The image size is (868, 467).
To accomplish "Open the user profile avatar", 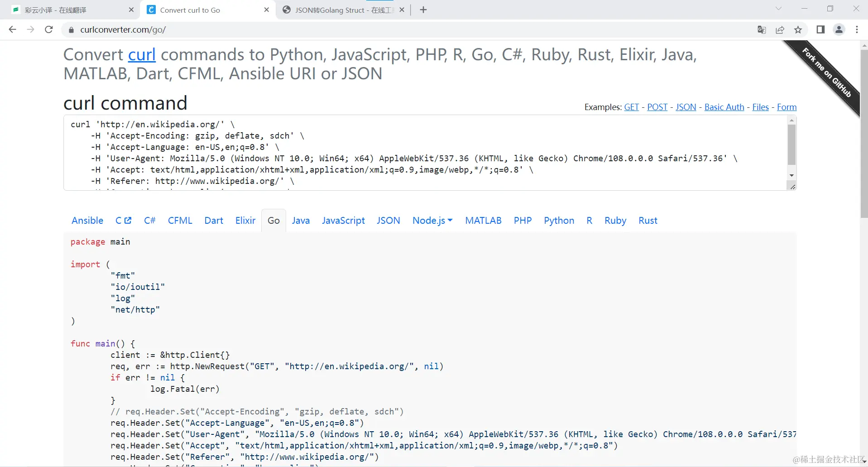I will pos(839,30).
